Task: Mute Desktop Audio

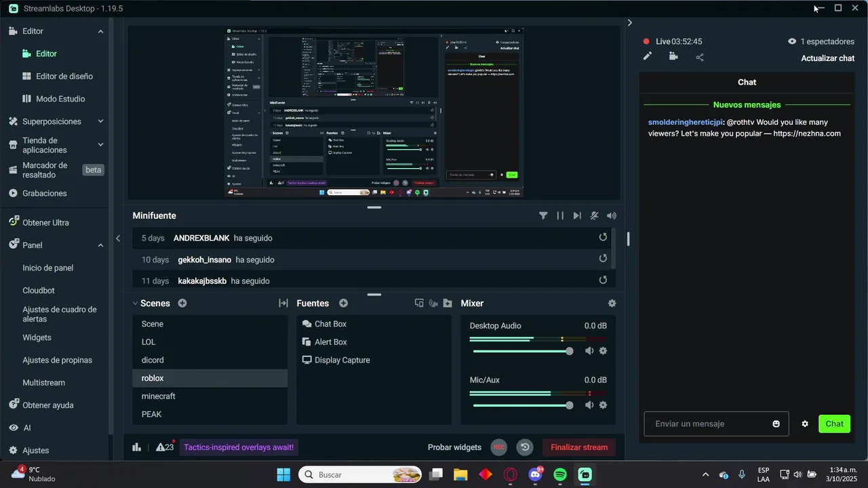Action: [589, 350]
